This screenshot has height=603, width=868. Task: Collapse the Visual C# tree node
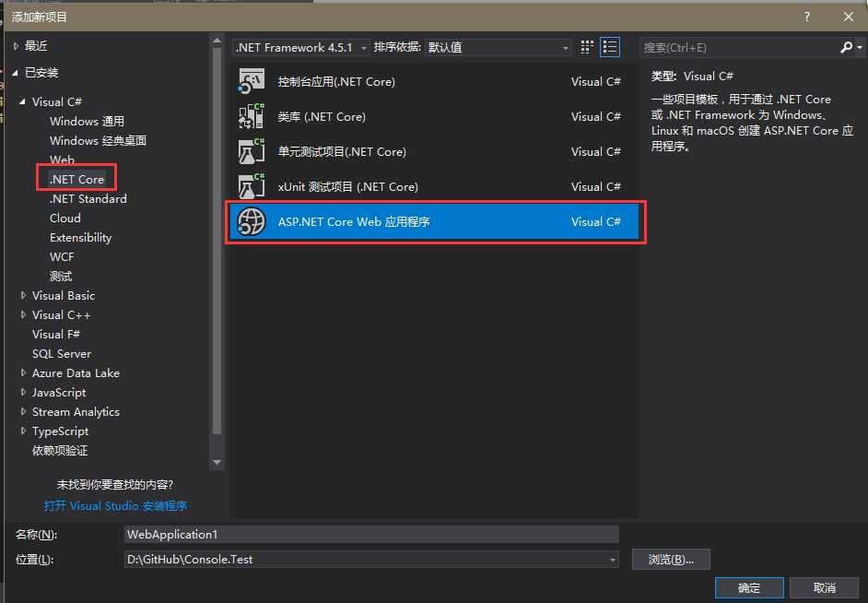pos(23,102)
